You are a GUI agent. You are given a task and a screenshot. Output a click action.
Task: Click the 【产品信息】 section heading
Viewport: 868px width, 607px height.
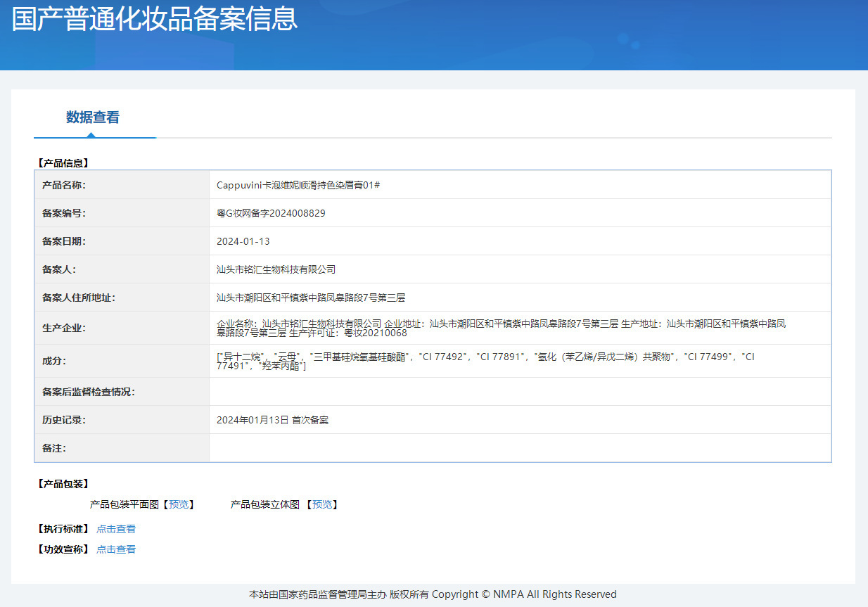pos(62,163)
